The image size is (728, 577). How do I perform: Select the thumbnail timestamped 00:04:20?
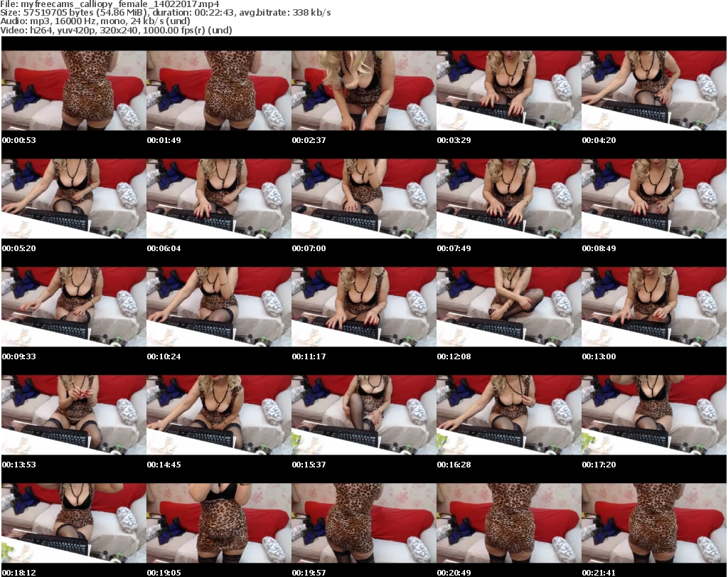click(x=654, y=90)
